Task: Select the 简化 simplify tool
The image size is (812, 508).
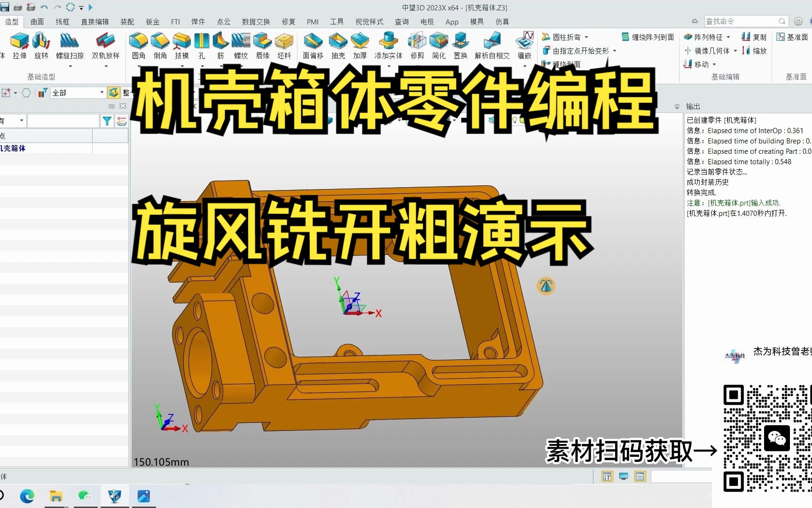Action: [439, 46]
